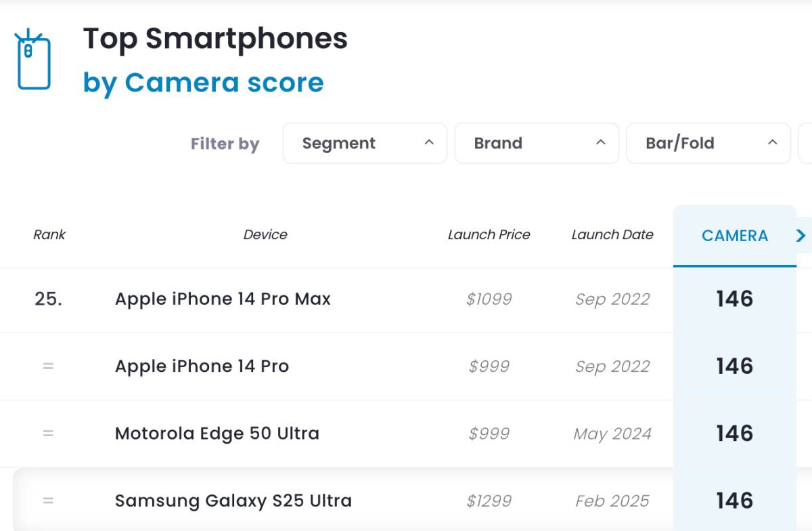
Task: Click equals rank marker for iPhone 14 Pro
Action: [48, 366]
